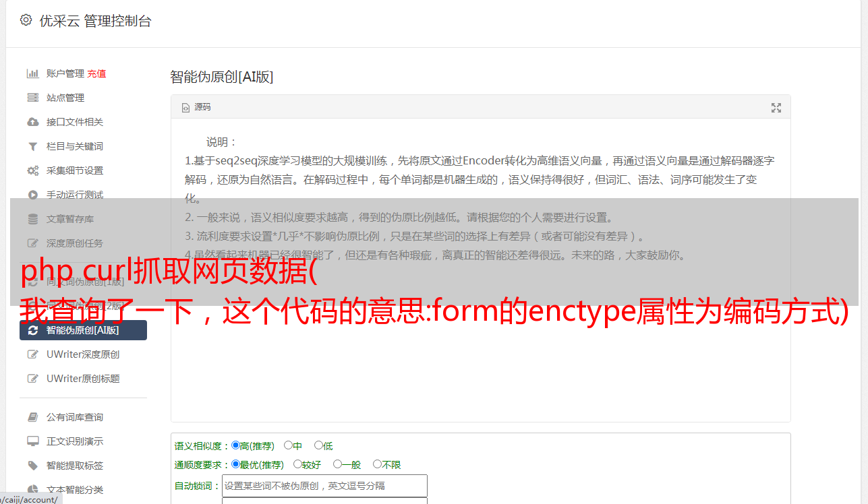
Task: Open 智能伪原创[AI版] menu item
Action: click(x=84, y=330)
